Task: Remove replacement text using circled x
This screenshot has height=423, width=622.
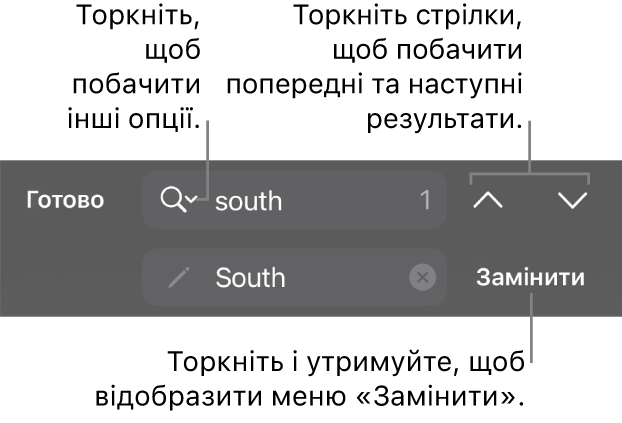Action: 422,277
